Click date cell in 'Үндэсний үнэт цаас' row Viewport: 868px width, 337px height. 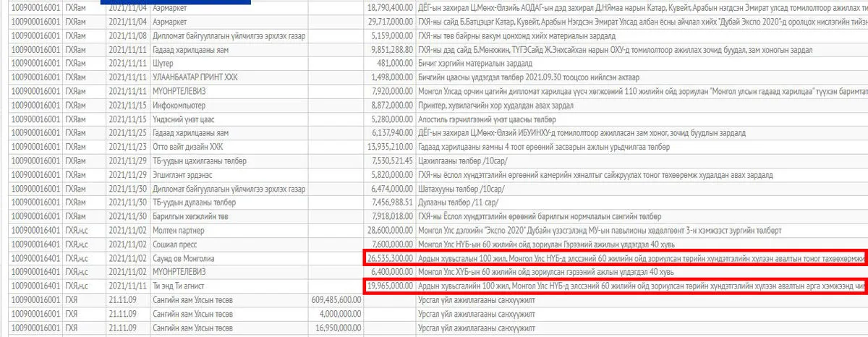[x=127, y=119]
